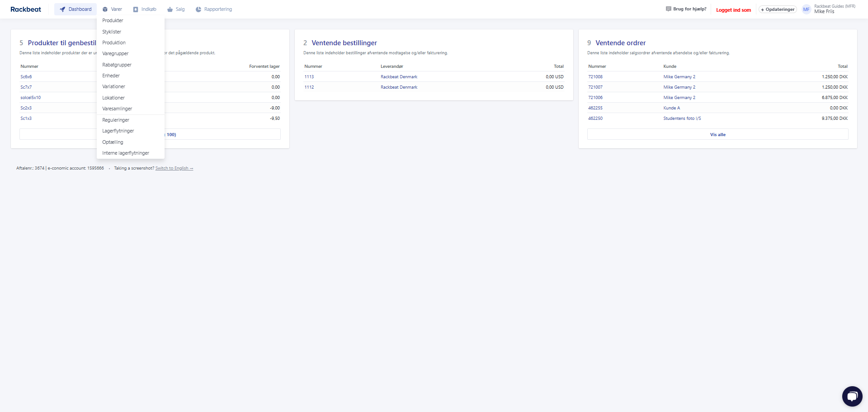Open the MF user avatar

[x=806, y=9]
